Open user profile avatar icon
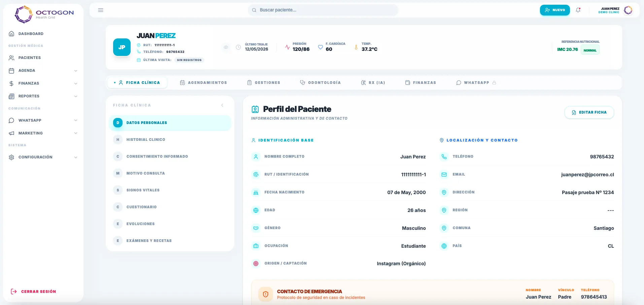Screen dimensions: 644x305 click(628, 10)
